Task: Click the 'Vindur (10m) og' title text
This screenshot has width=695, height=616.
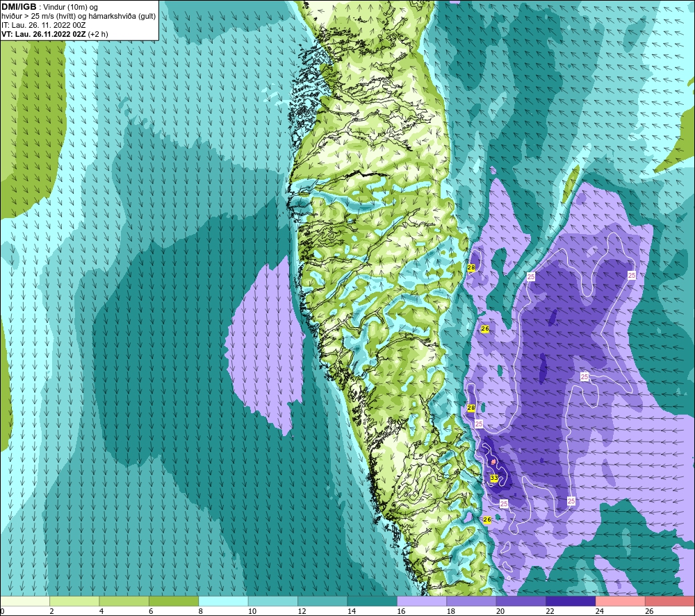Action: pos(70,8)
